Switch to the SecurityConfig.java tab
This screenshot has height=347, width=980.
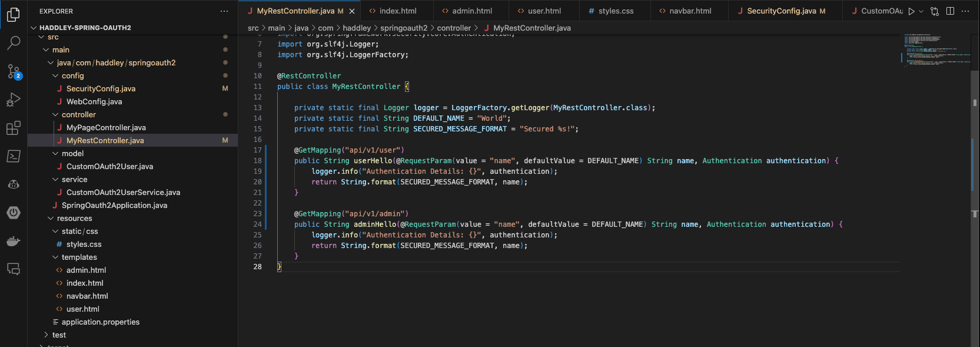781,11
